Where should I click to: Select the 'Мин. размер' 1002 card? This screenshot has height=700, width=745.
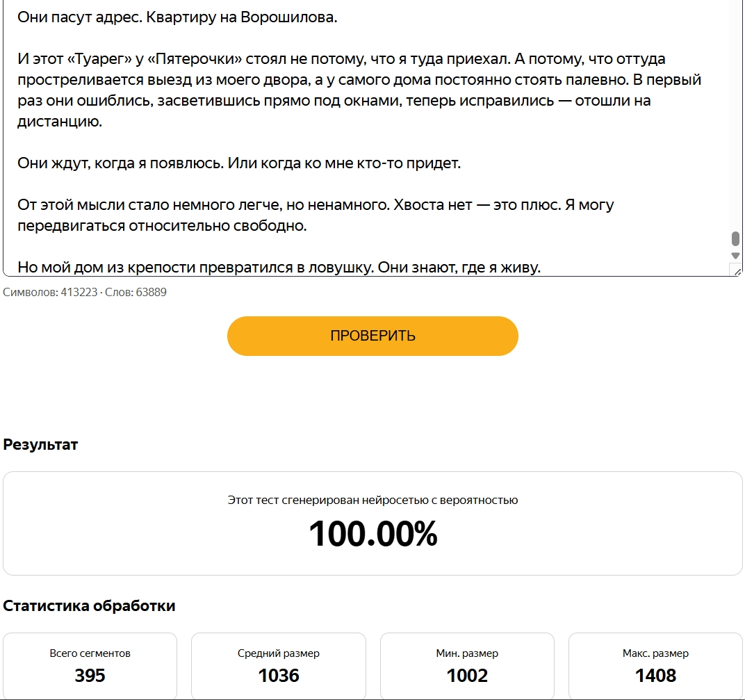467,666
